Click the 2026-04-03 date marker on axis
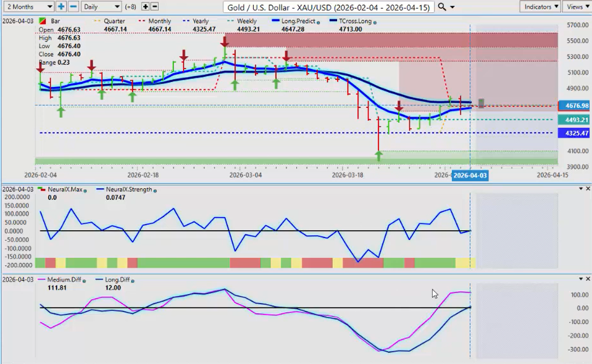The height and width of the screenshot is (364, 592). (x=469, y=175)
